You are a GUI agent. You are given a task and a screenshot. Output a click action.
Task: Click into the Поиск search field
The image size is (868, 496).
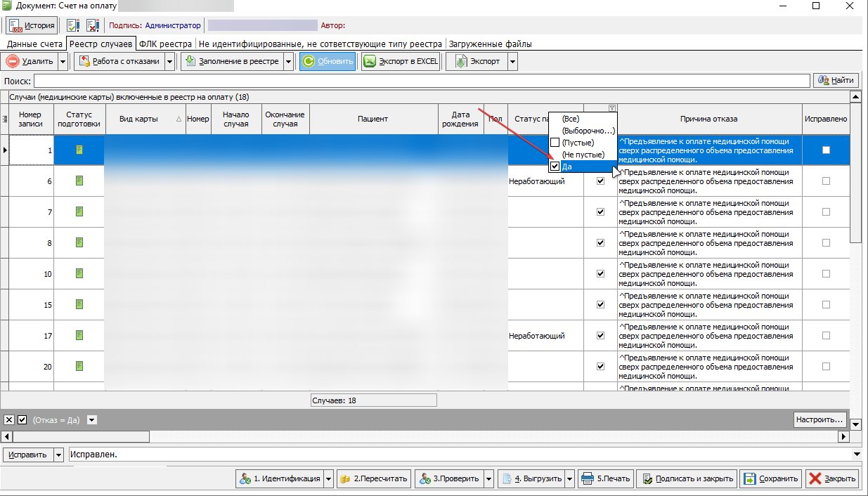[422, 81]
